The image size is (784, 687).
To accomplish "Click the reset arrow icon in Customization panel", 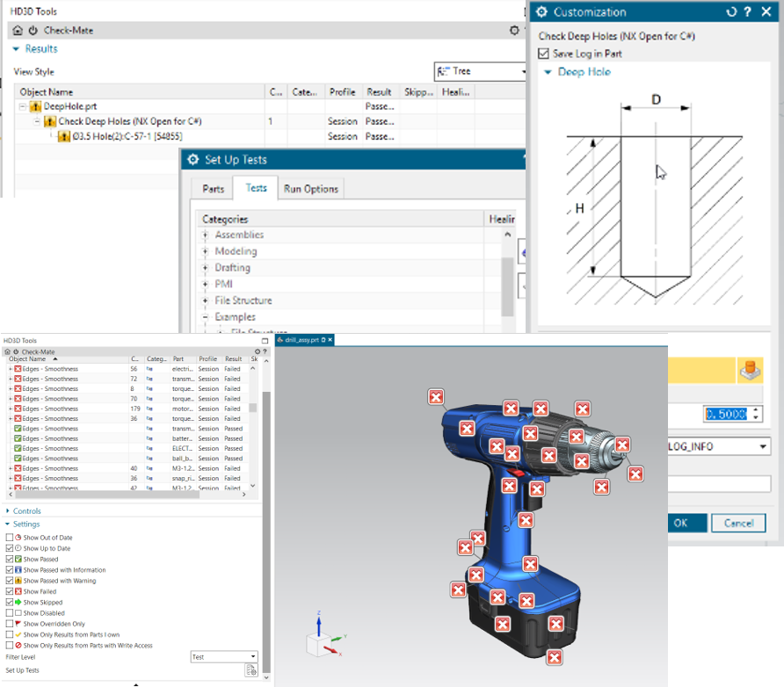I will coord(732,11).
